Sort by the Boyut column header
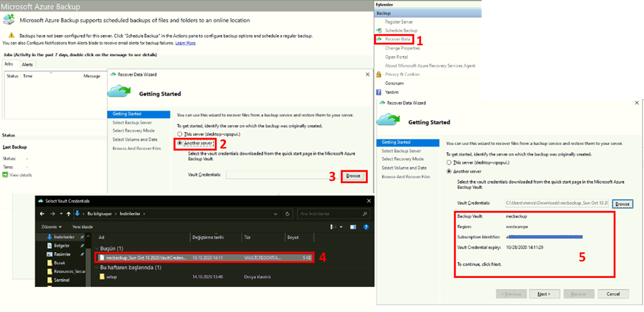 pyautogui.click(x=293, y=238)
